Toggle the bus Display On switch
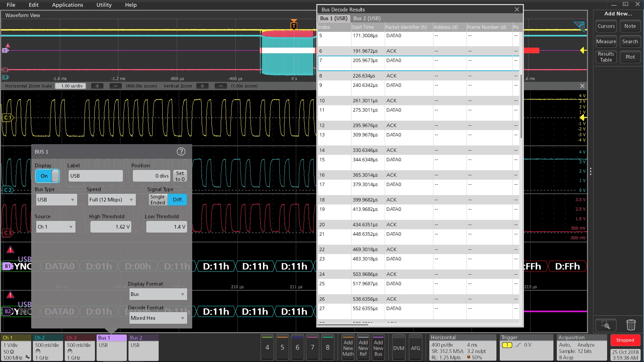 pos(47,176)
